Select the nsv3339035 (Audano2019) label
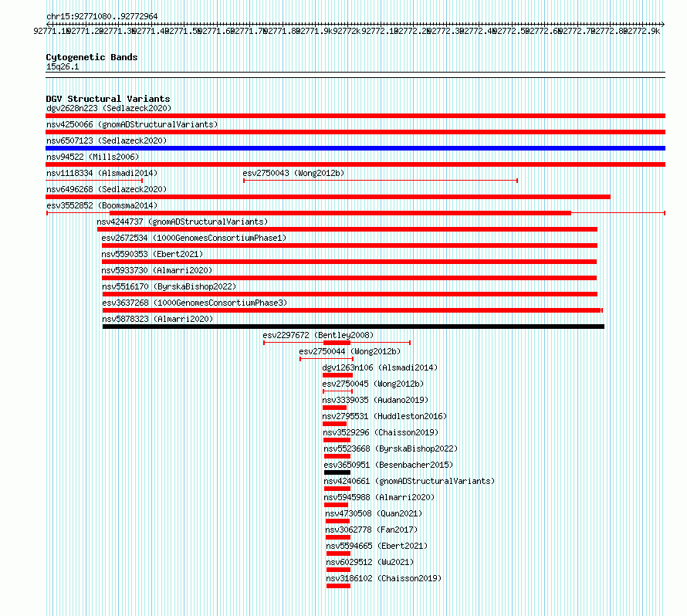The image size is (687, 616). (x=375, y=400)
